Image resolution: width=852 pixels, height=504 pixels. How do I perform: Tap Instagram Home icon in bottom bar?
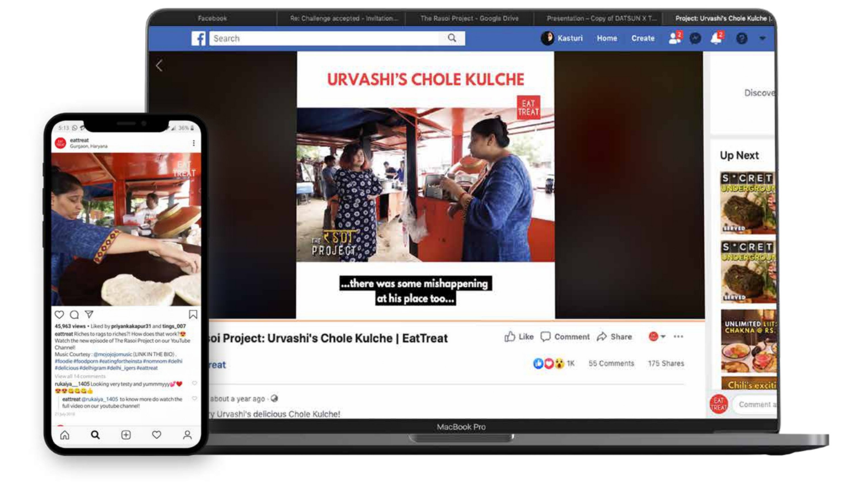(64, 435)
